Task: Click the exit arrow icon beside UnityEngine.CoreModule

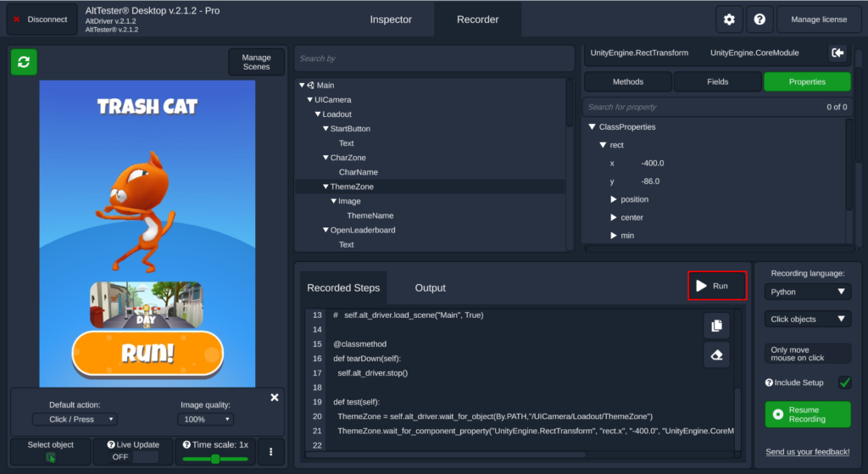Action: pos(837,53)
